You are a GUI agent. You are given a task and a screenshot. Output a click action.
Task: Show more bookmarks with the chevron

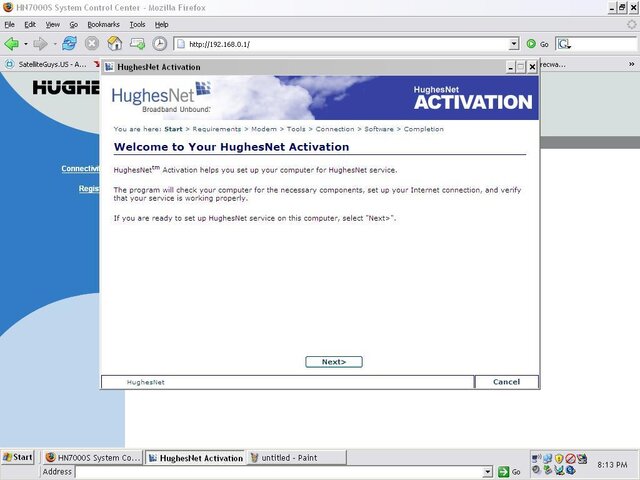631,64
